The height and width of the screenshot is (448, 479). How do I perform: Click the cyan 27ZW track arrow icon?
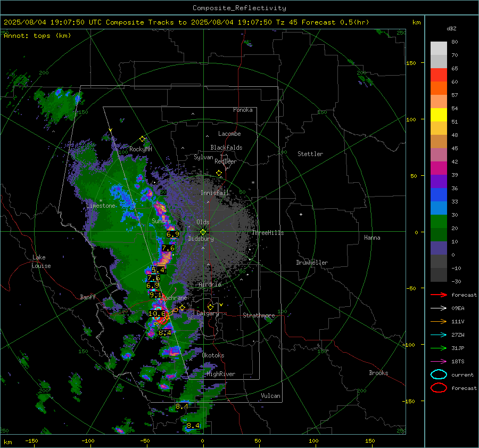439,335
